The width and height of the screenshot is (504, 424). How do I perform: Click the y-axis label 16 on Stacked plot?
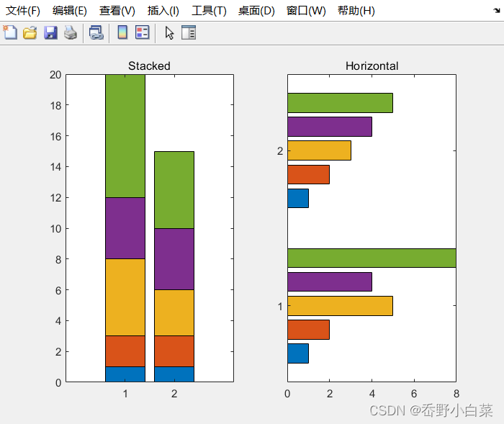(55, 137)
